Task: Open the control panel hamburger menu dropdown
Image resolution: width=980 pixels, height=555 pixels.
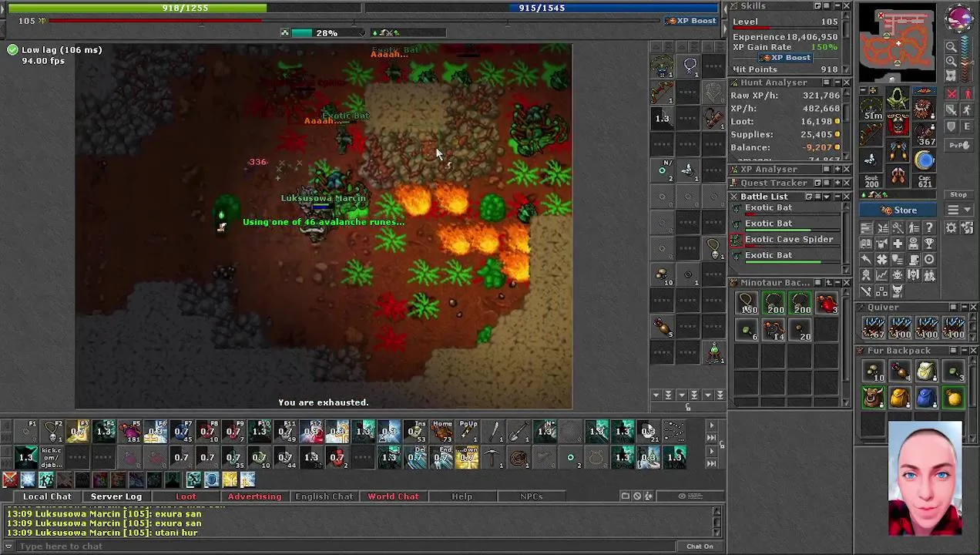Action: coord(959,210)
